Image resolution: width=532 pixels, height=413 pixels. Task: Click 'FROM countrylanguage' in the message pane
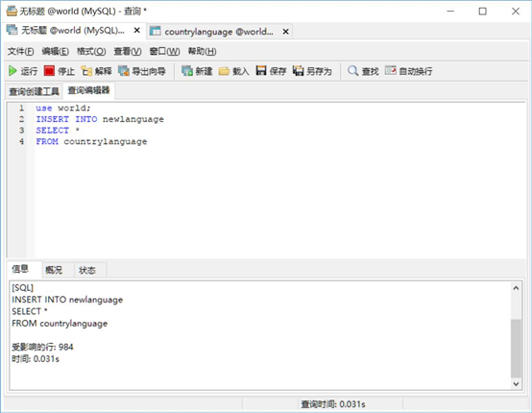pos(60,324)
